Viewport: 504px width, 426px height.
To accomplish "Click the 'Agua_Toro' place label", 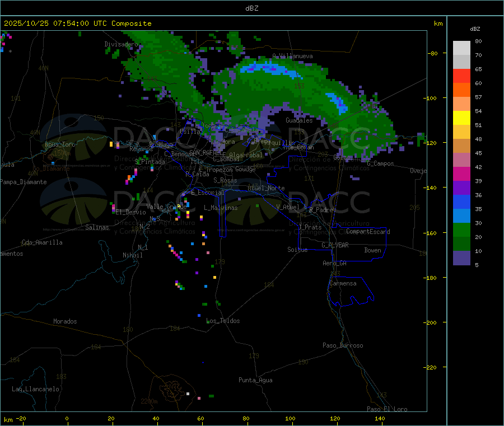I will pos(60,144).
